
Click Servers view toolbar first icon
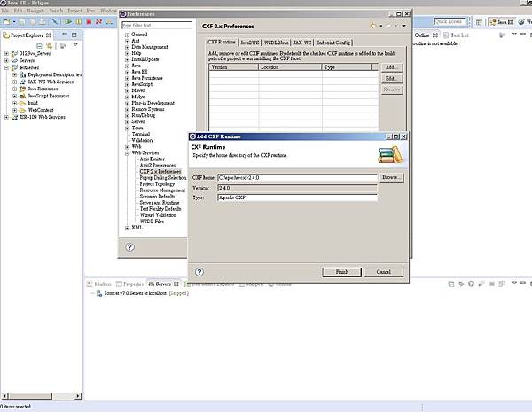(451, 284)
